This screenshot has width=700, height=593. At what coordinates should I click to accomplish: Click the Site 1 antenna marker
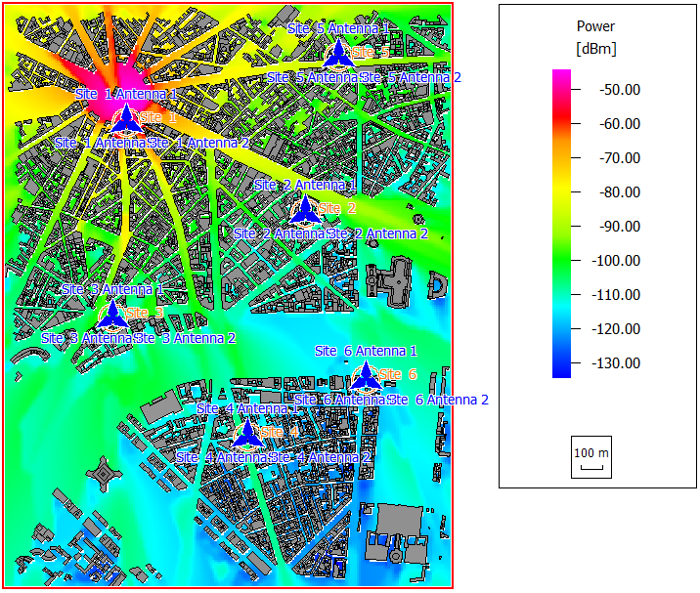point(125,119)
